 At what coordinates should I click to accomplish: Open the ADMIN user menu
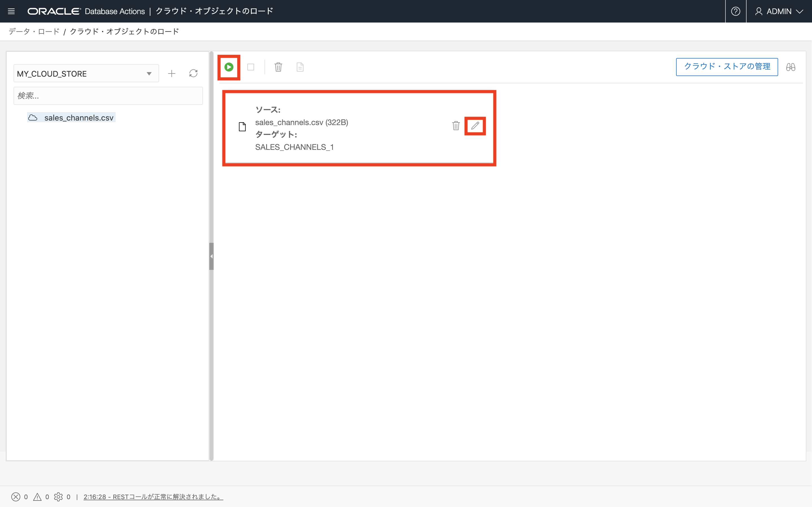point(779,11)
